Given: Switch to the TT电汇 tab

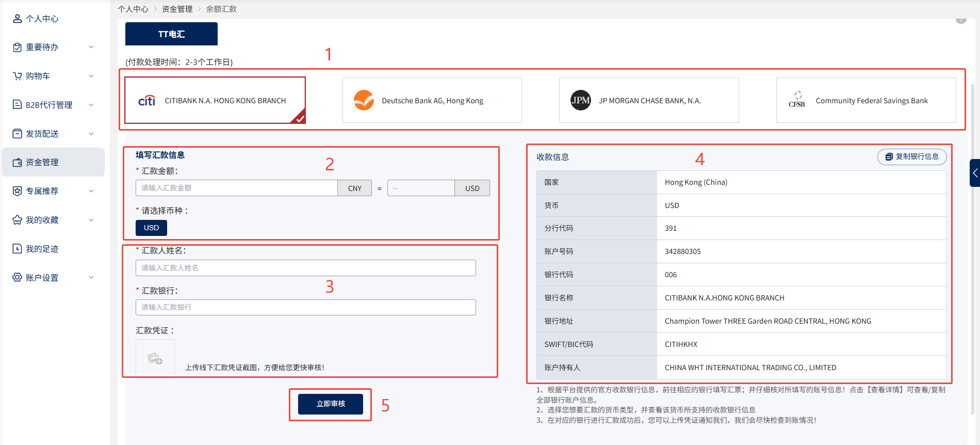Looking at the screenshot, I should [171, 34].
